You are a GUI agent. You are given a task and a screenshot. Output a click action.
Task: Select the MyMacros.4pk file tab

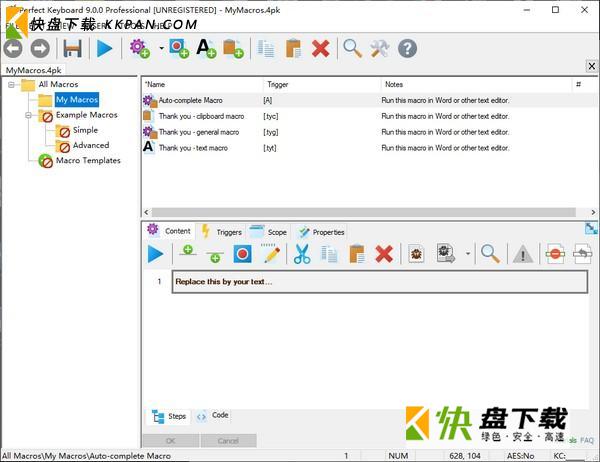tap(34, 70)
